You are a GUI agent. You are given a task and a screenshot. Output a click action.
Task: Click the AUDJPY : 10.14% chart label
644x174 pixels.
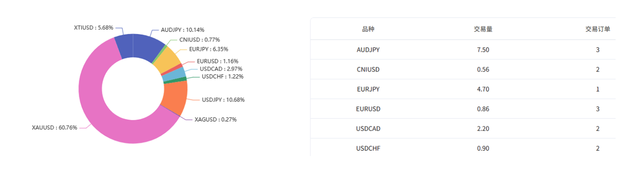point(183,30)
